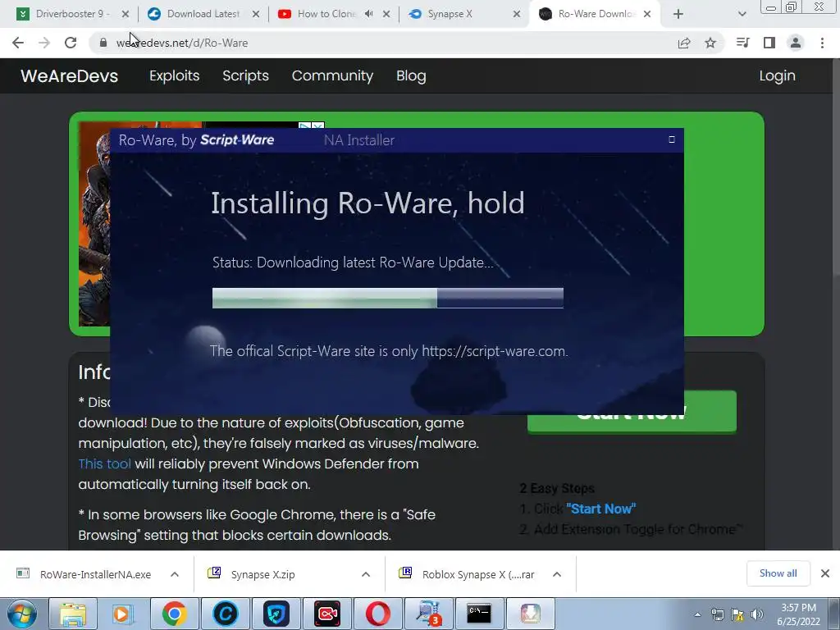This screenshot has width=840, height=630.
Task: Open the Action Center flag icon
Action: click(x=737, y=614)
